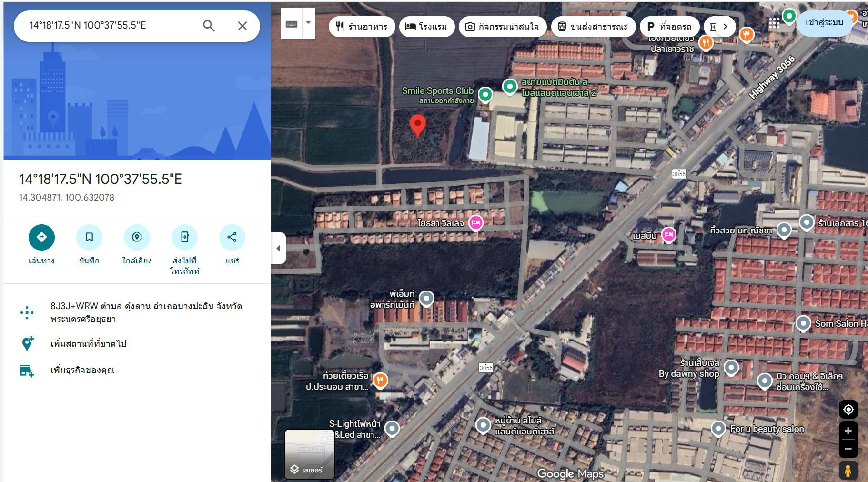
Task: Click the show my location button
Action: [x=848, y=409]
